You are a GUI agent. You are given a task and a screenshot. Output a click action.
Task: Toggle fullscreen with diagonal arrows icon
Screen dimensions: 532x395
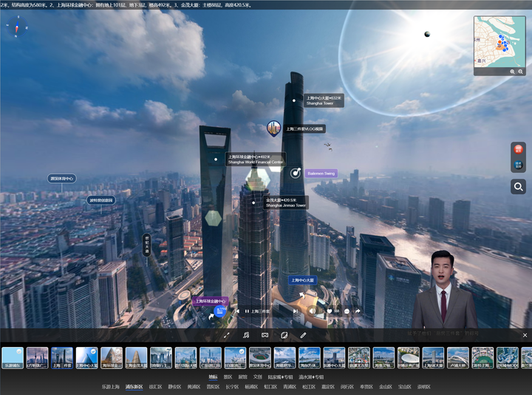[227, 335]
